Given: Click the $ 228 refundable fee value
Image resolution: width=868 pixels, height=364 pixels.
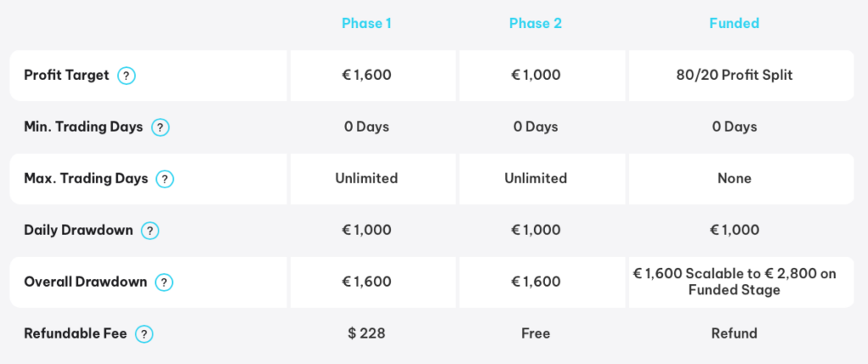Looking at the screenshot, I should [x=366, y=333].
